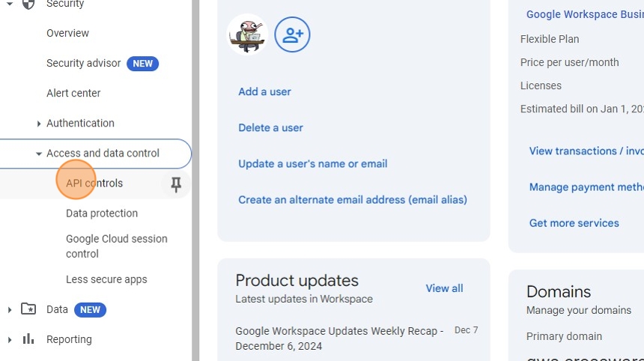Open Security advisor menu item
This screenshot has width=644, height=361.
point(83,63)
